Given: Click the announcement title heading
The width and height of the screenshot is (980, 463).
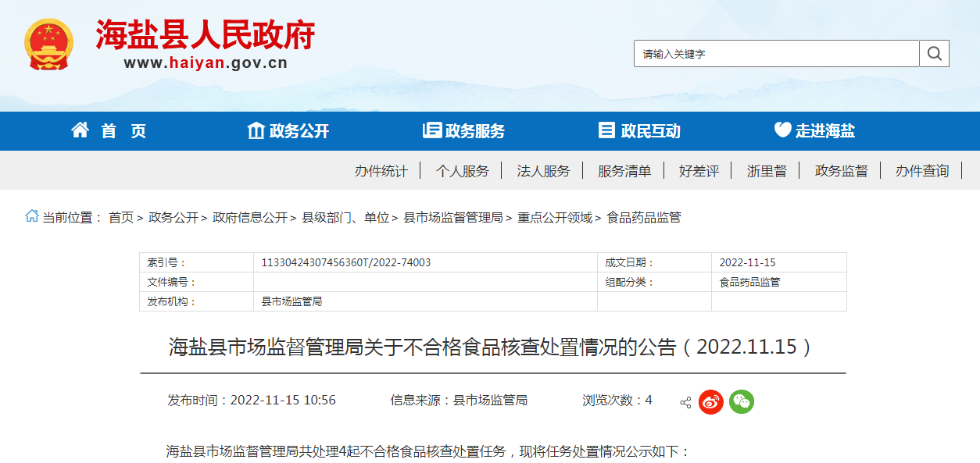Looking at the screenshot, I should [492, 347].
